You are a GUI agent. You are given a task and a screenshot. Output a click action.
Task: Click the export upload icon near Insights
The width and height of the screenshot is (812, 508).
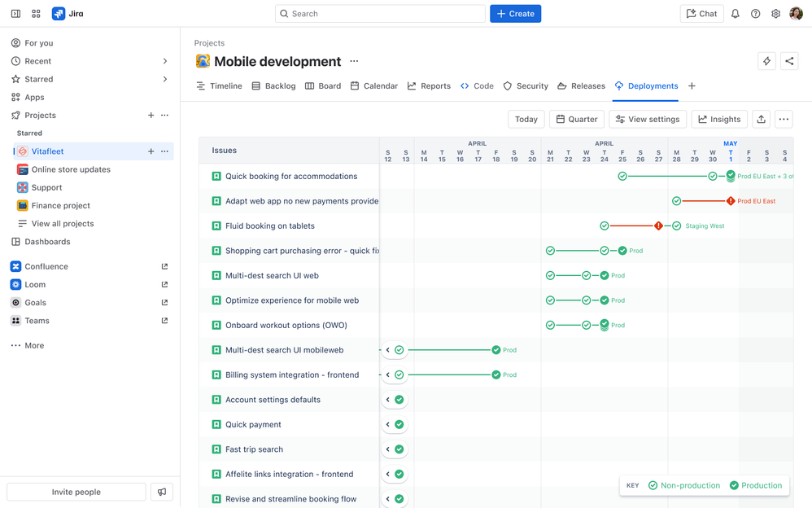coord(761,119)
